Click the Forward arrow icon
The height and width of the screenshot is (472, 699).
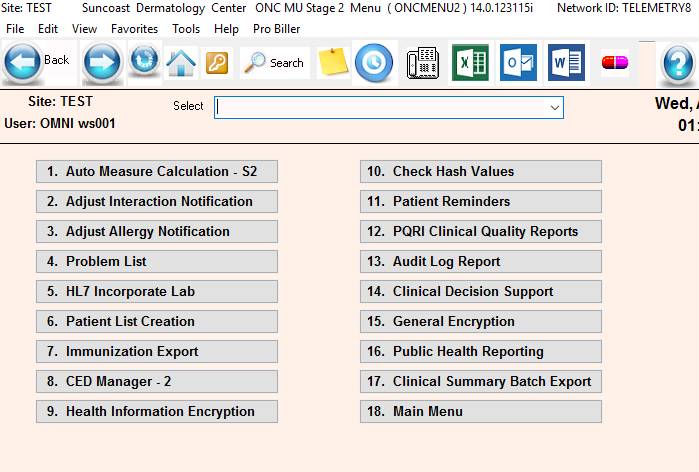click(102, 62)
